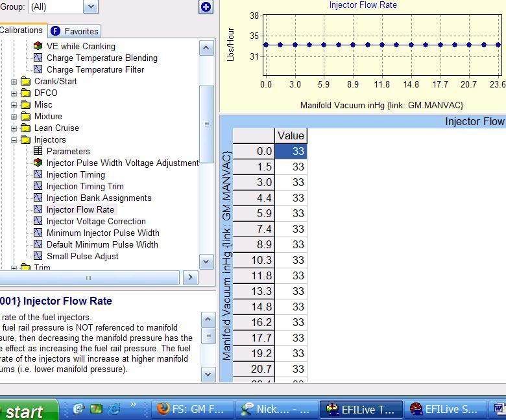Click the Crank/Start folder icon
The height and width of the screenshot is (420, 506).
(25, 81)
